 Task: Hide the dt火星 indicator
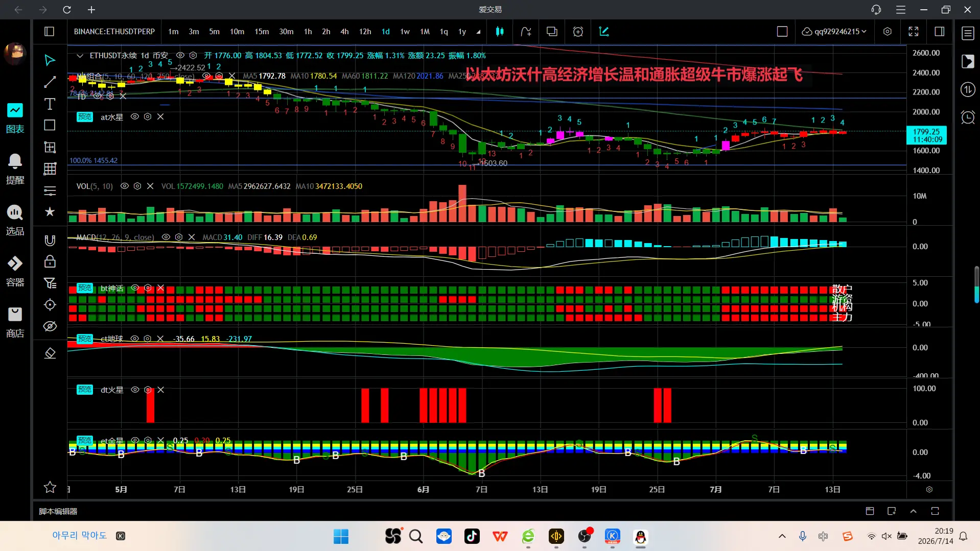tap(135, 390)
